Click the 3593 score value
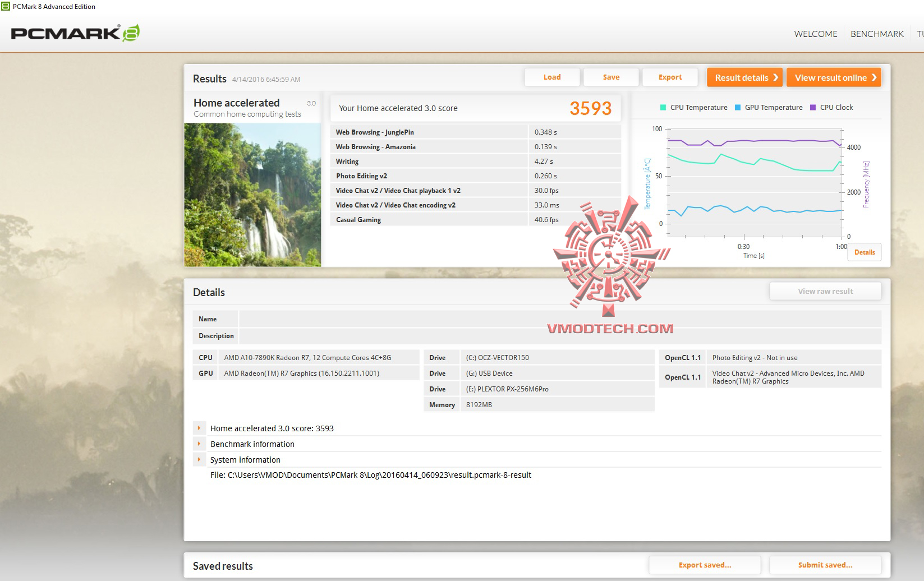Viewport: 924px width, 581px height. pos(590,108)
